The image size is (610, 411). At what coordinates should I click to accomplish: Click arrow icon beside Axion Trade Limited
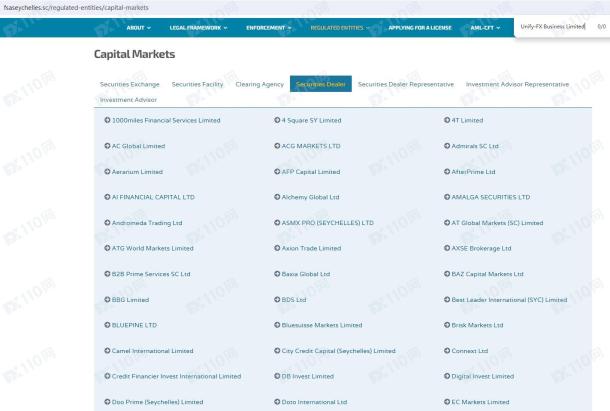(277, 248)
